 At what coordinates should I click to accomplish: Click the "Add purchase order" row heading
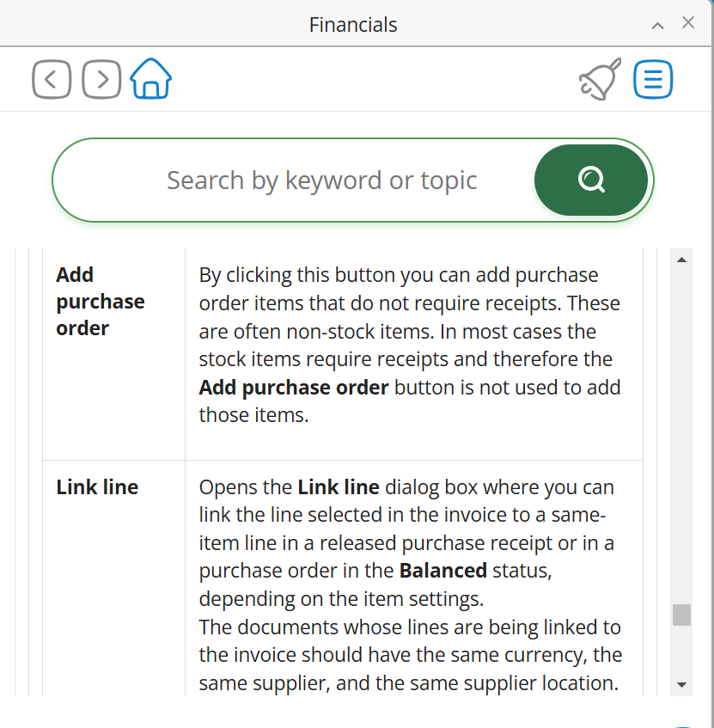click(100, 302)
